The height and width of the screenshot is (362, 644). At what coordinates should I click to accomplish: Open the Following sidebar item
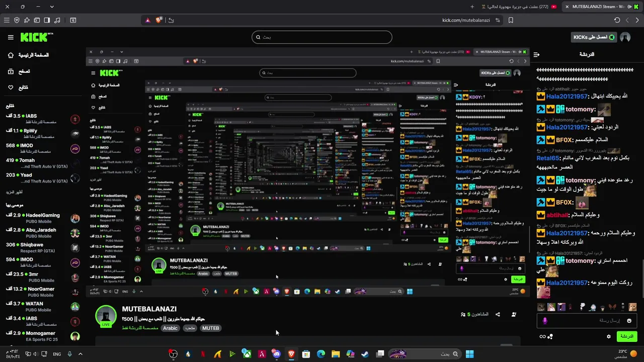[18, 87]
